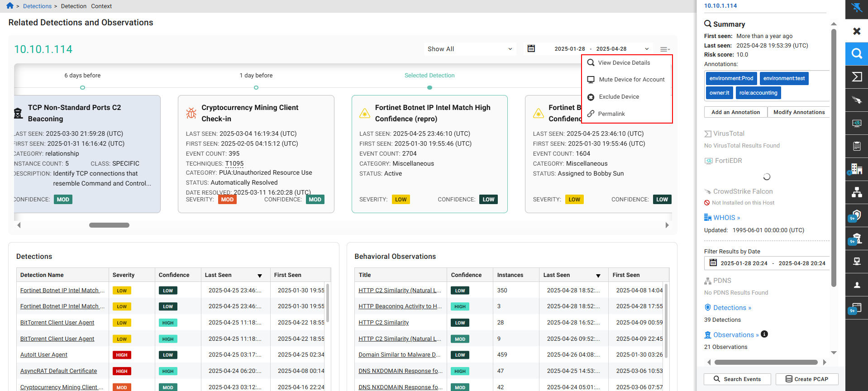
Task: Click the WHOIS building icon in sidebar
Action: tap(856, 169)
